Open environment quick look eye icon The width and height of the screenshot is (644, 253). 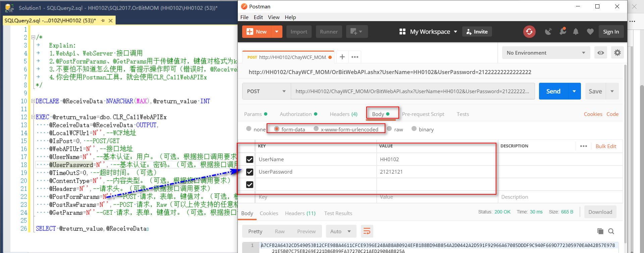600,53
